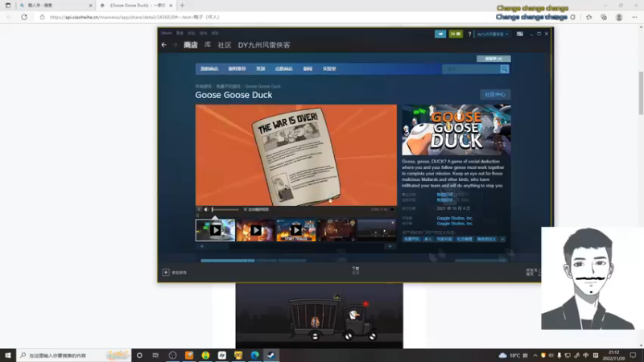
Task: Toggle play/pause on the trailer
Action: (199, 210)
